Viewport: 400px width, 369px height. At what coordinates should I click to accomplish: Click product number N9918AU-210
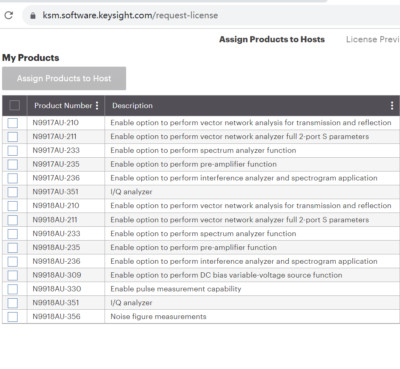[x=56, y=205]
